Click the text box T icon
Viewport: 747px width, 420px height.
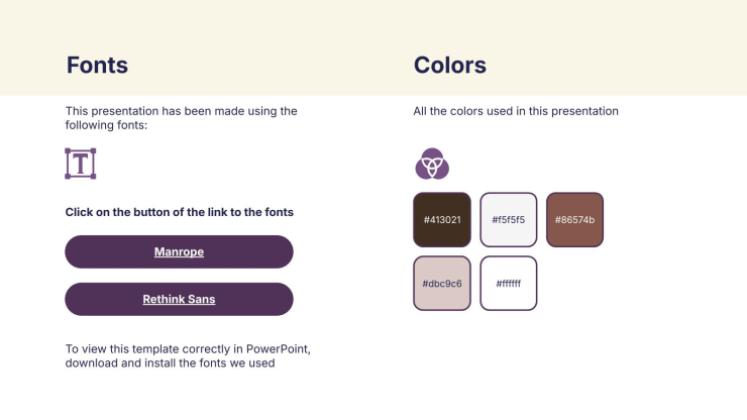pos(80,164)
